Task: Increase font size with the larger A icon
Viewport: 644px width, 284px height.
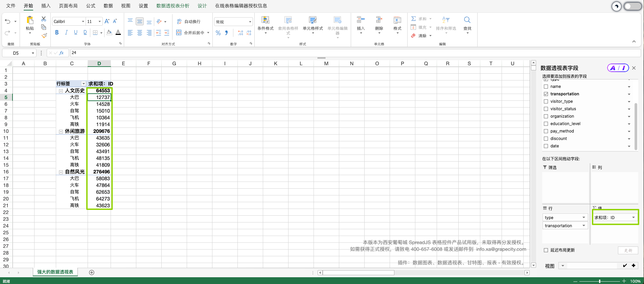Action: (x=107, y=21)
